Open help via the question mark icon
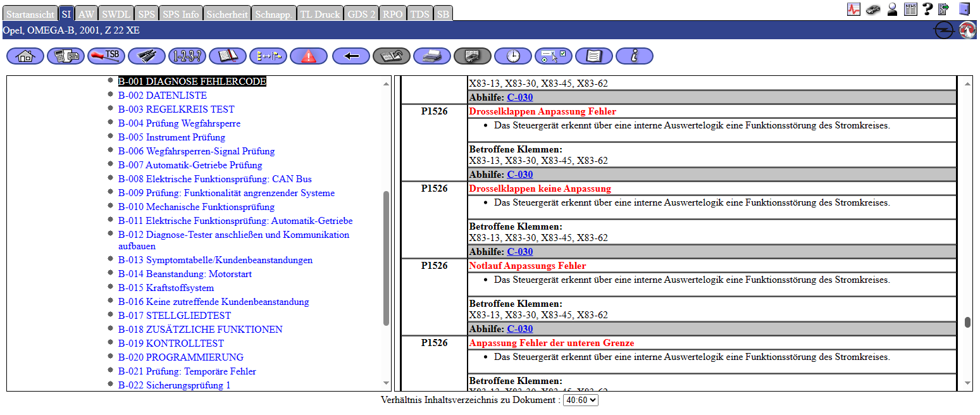This screenshot has width=980, height=415. click(x=927, y=9)
